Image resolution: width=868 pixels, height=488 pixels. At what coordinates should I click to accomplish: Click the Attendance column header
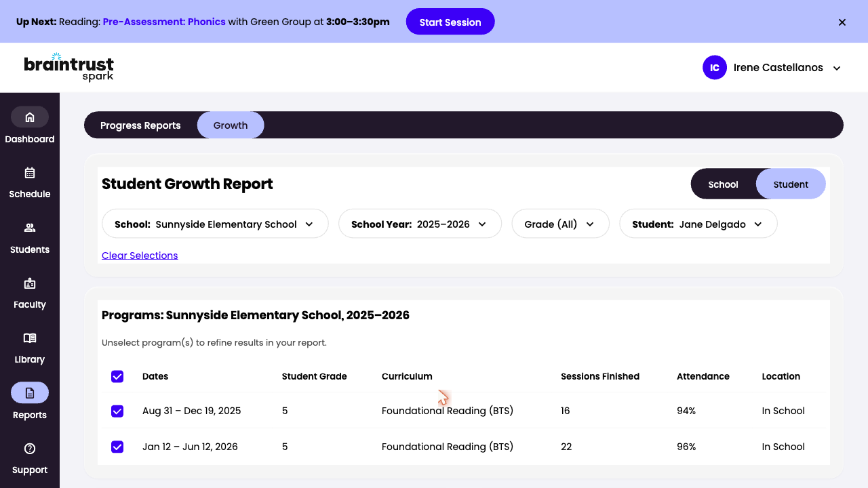click(x=703, y=376)
